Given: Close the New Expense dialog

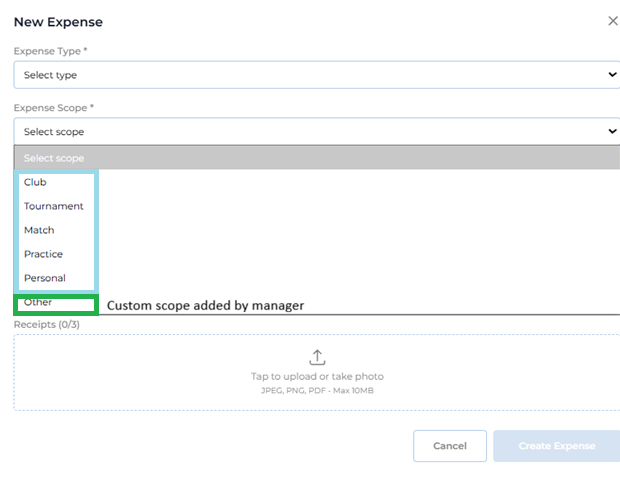Looking at the screenshot, I should 613,21.
